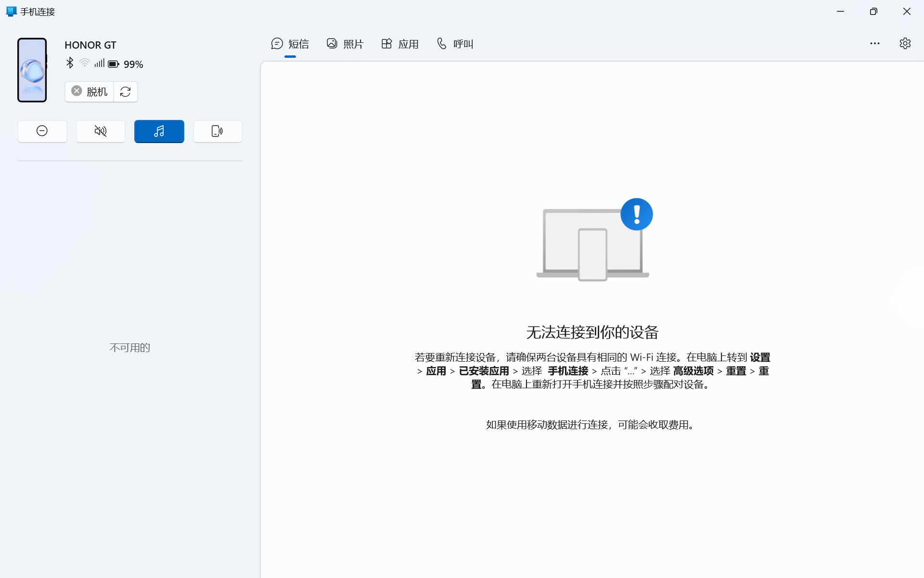
Task: Click the Wi-Fi status icon
Action: point(85,63)
